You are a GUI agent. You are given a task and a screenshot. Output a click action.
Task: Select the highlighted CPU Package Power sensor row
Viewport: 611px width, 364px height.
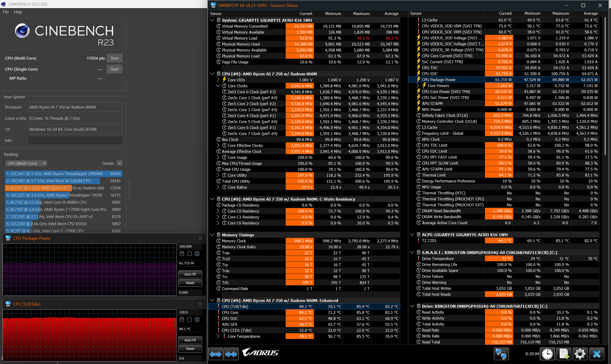[x=504, y=80]
